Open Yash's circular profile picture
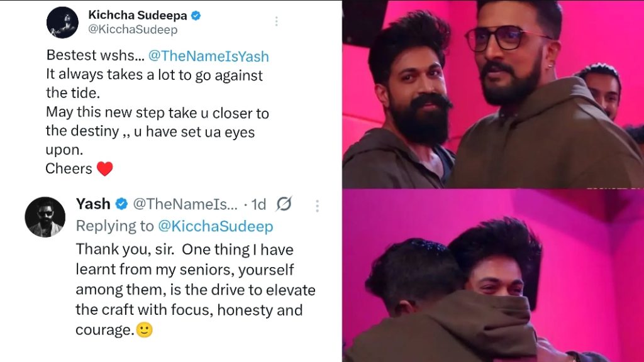This screenshot has height=362, width=644. point(45,217)
